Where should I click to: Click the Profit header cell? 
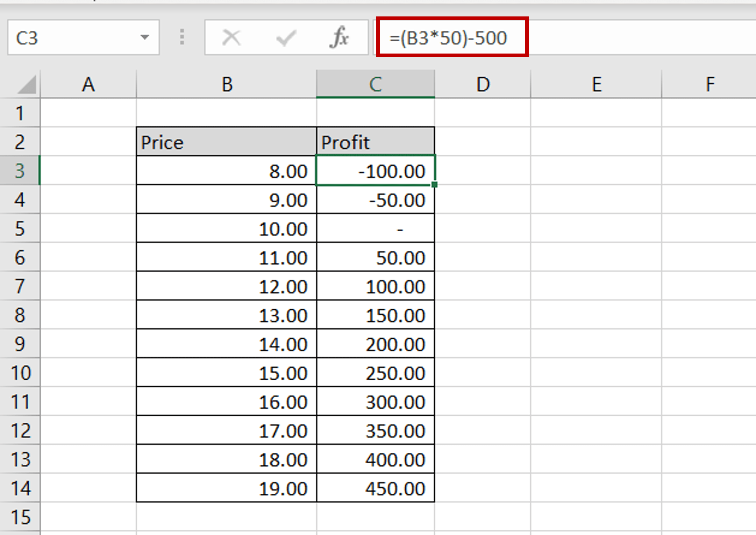click(x=376, y=142)
